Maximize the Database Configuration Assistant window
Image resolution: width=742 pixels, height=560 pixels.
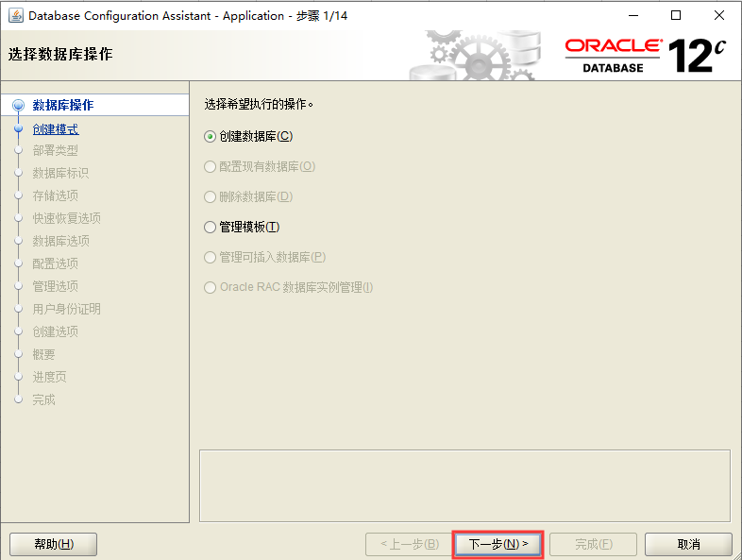pyautogui.click(x=676, y=15)
